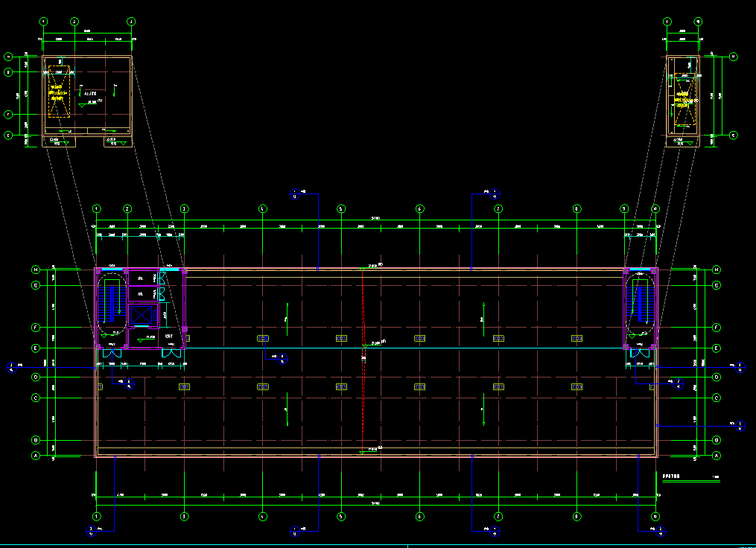Select yellow annotation text in top-right detail
Image resolution: width=756 pixels, height=548 pixels.
(683, 99)
